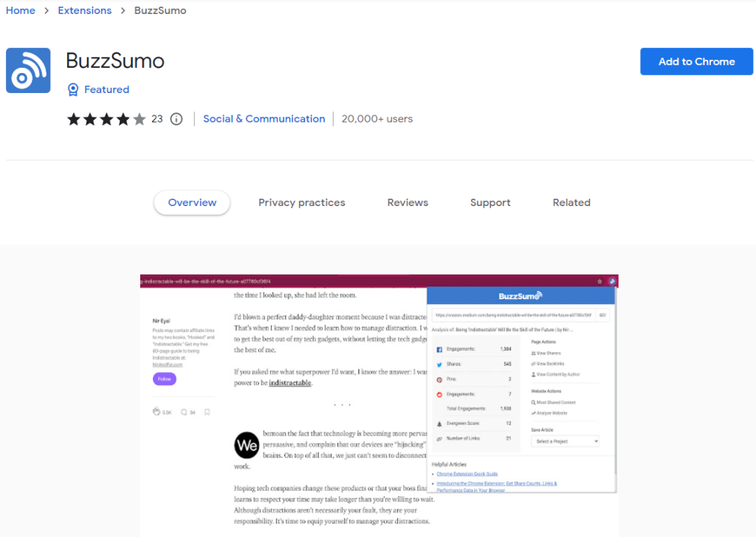756x537 pixels.
Task: Select the Overview tab
Action: pos(192,202)
